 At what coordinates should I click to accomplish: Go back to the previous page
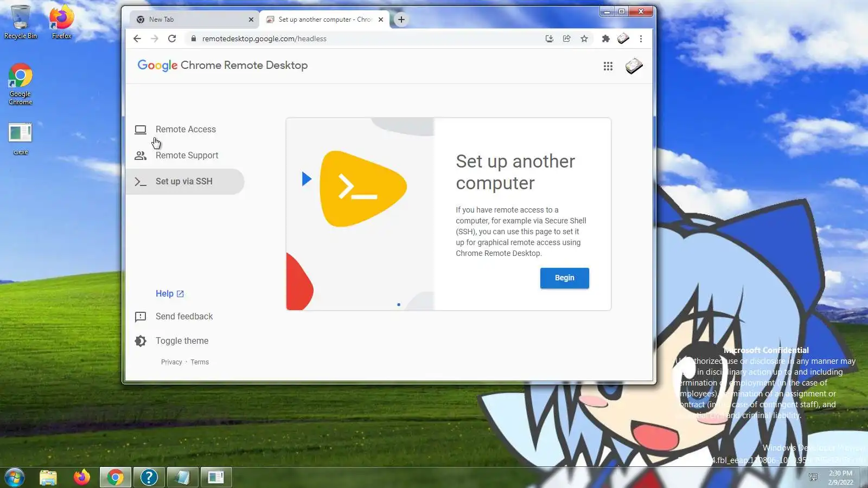point(137,38)
